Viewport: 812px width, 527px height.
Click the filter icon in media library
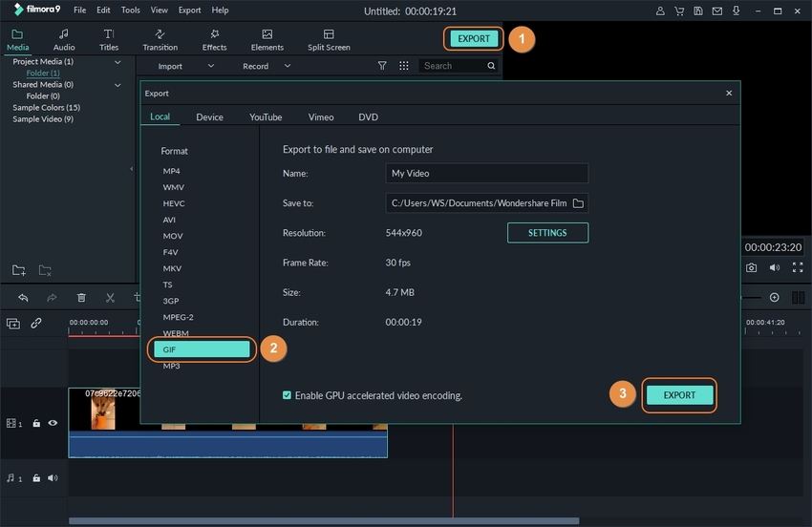point(382,66)
